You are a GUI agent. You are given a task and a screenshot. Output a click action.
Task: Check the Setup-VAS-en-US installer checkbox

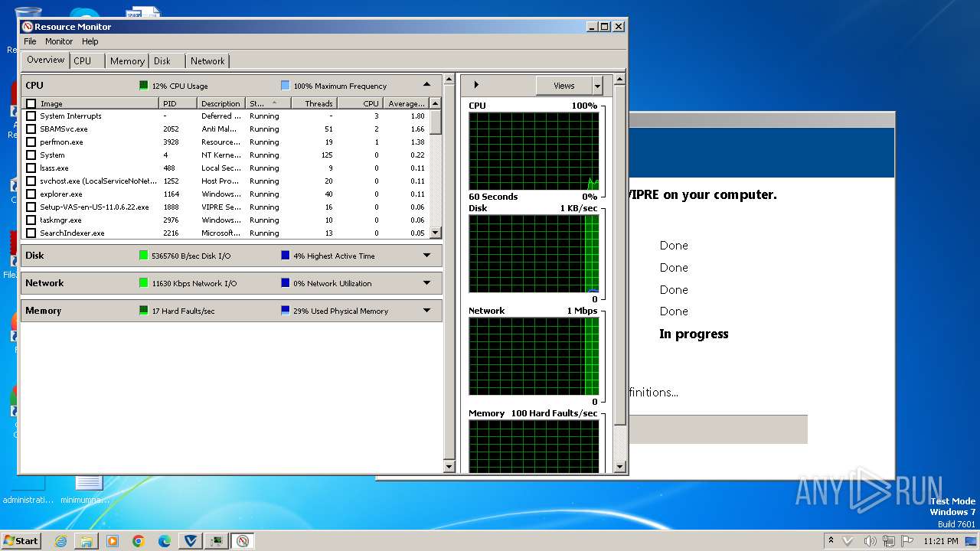pos(31,207)
